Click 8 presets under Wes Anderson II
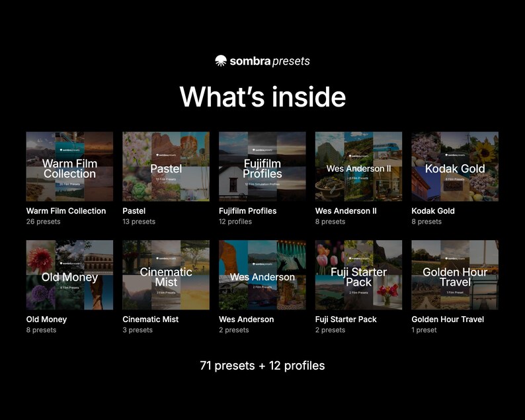Image resolution: width=525 pixels, height=420 pixels. [330, 222]
